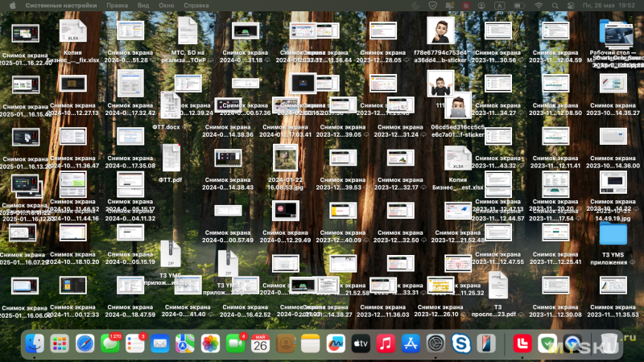This screenshot has height=362, width=644.
Task: Select the f78e67794c753e4 sticker image
Action: (440, 31)
